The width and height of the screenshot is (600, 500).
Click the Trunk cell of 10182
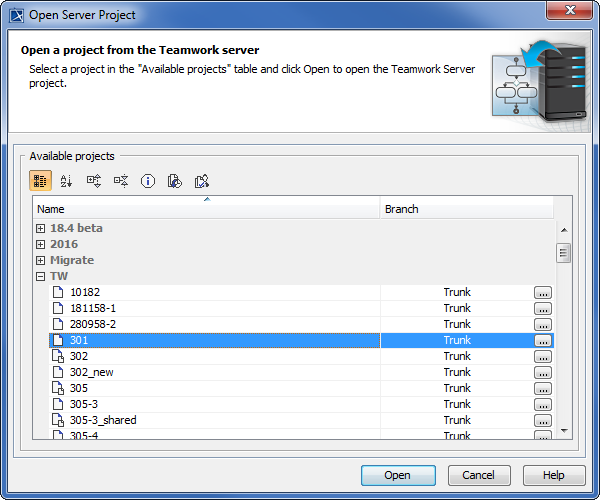[457, 292]
